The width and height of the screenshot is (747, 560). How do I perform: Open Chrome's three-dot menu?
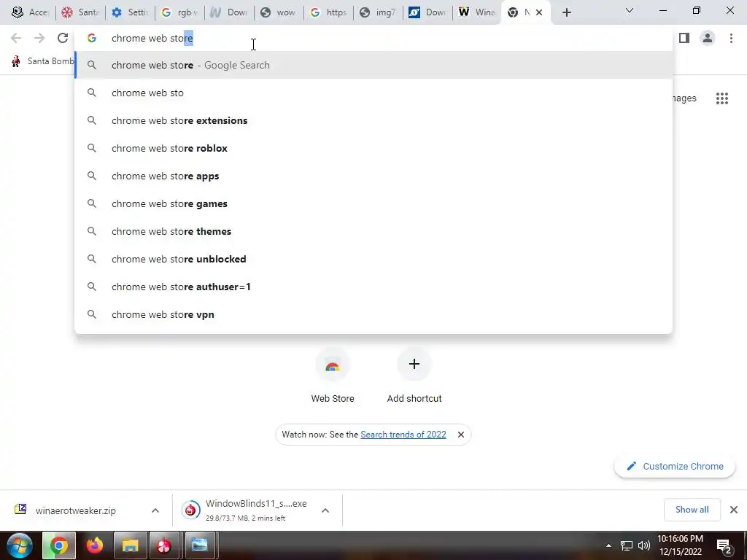tap(731, 38)
